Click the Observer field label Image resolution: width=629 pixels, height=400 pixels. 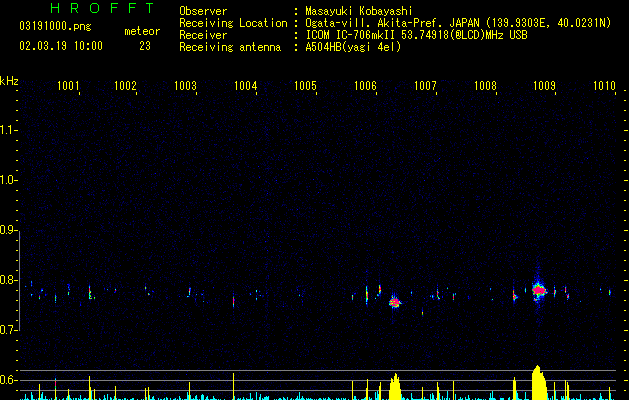(203, 11)
